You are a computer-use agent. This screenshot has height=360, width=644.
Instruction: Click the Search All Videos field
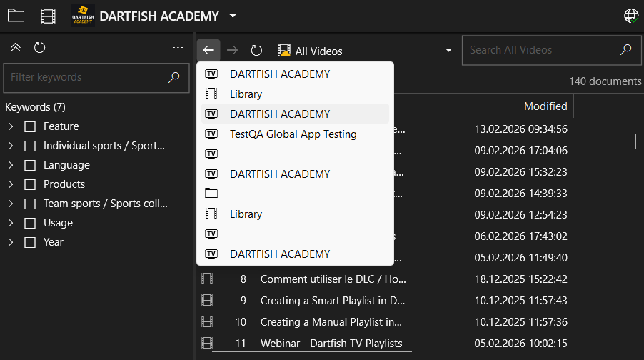click(552, 50)
